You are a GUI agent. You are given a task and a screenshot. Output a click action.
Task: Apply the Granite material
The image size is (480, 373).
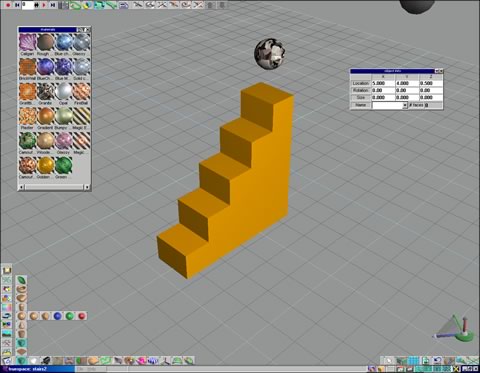46,91
